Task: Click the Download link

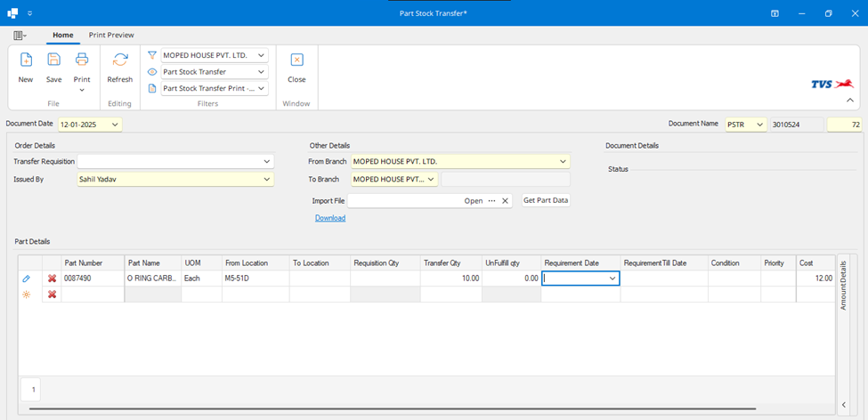Action: tap(329, 218)
